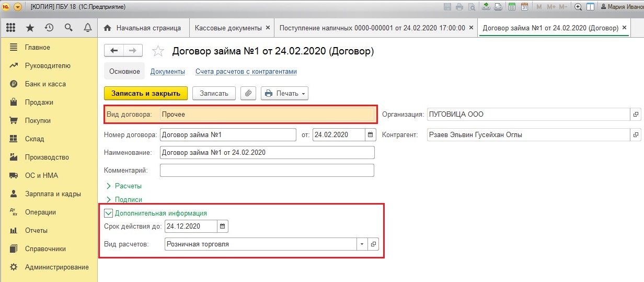This screenshot has width=644, height=282.
Task: Click the Go to link icon
Action: click(498, 7)
